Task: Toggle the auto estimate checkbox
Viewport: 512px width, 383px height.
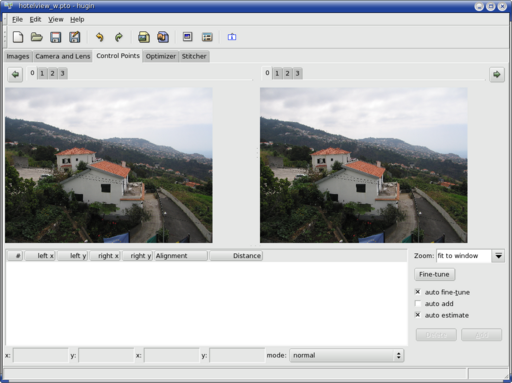Action: pos(418,315)
